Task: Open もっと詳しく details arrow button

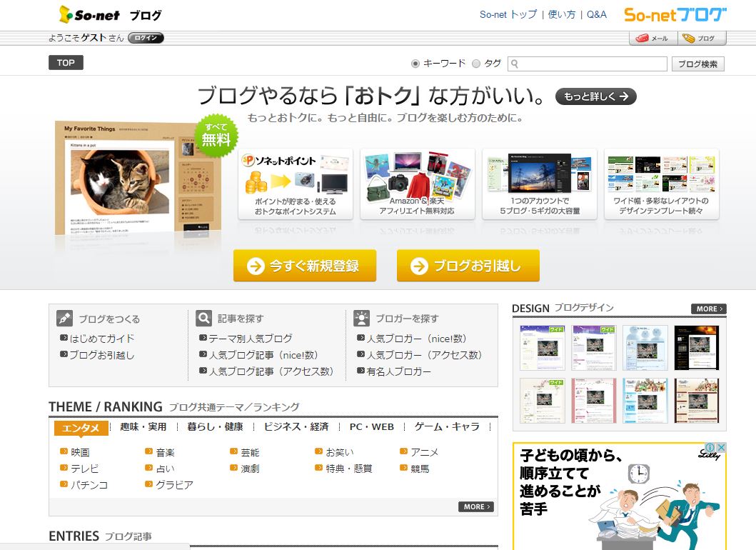Action: click(595, 96)
